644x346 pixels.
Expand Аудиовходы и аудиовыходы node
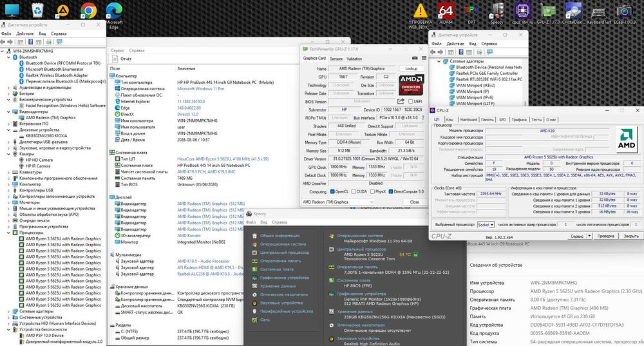point(8,88)
